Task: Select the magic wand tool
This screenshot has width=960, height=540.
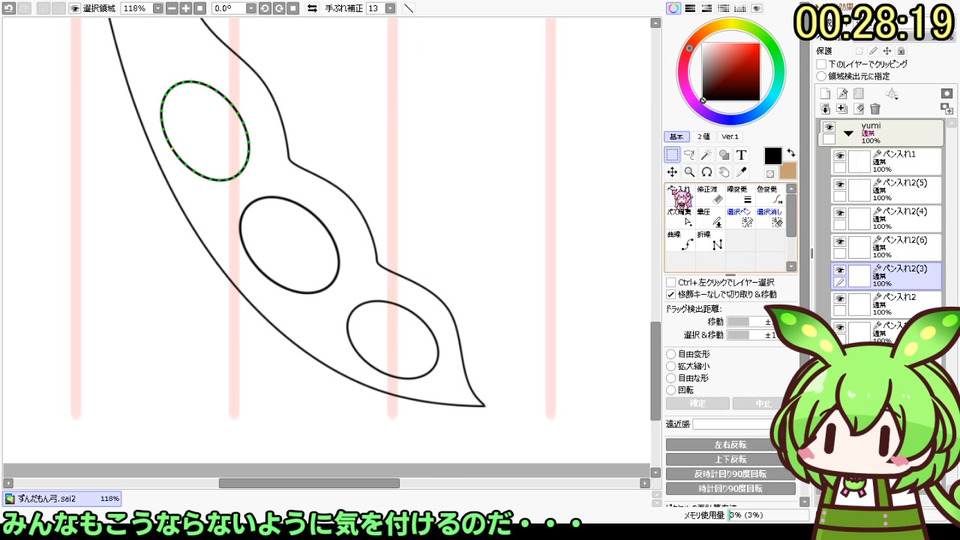Action: click(707, 155)
